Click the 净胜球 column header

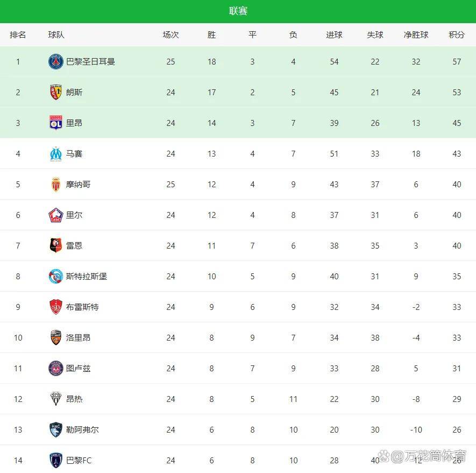pyautogui.click(x=416, y=35)
